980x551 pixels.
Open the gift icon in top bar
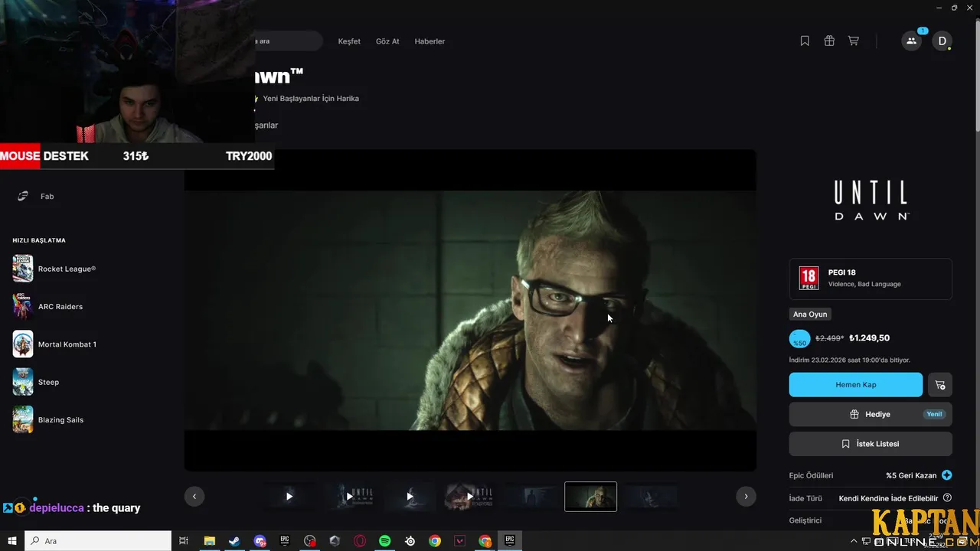tap(829, 41)
